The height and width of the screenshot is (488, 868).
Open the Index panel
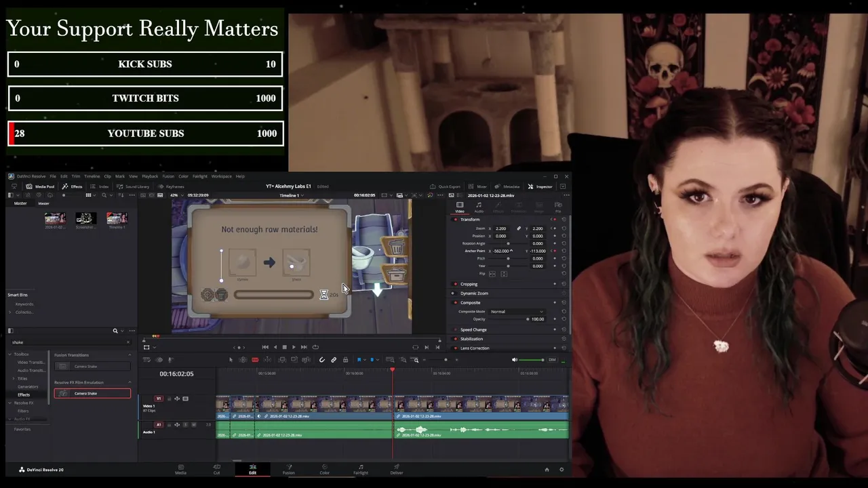100,186
